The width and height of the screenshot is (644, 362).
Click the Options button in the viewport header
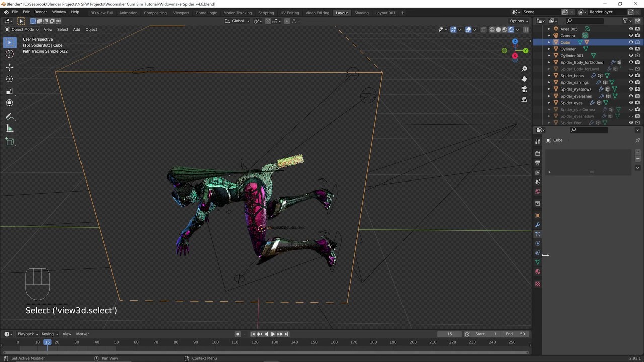(x=517, y=21)
